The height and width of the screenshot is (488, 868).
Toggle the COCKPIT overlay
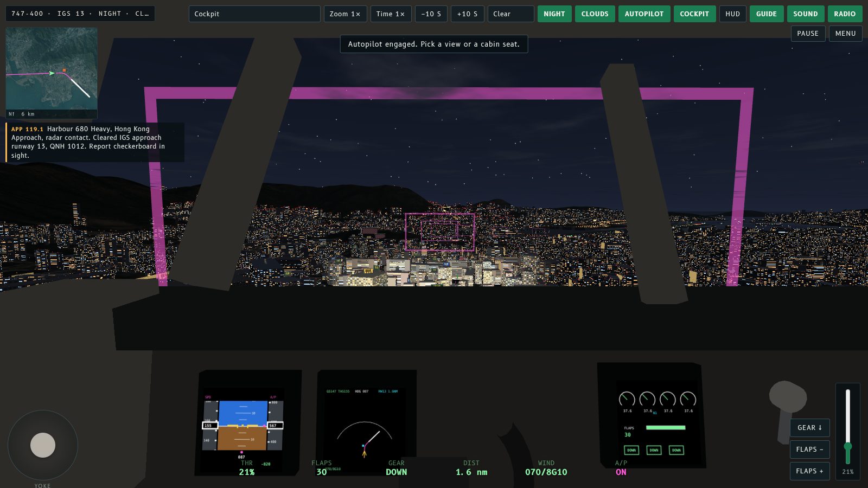coord(694,14)
